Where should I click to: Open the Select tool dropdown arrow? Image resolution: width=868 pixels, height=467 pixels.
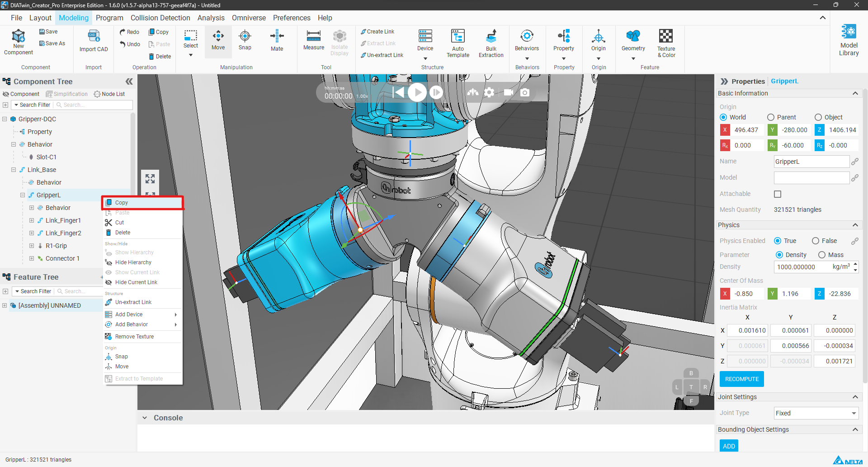point(191,55)
